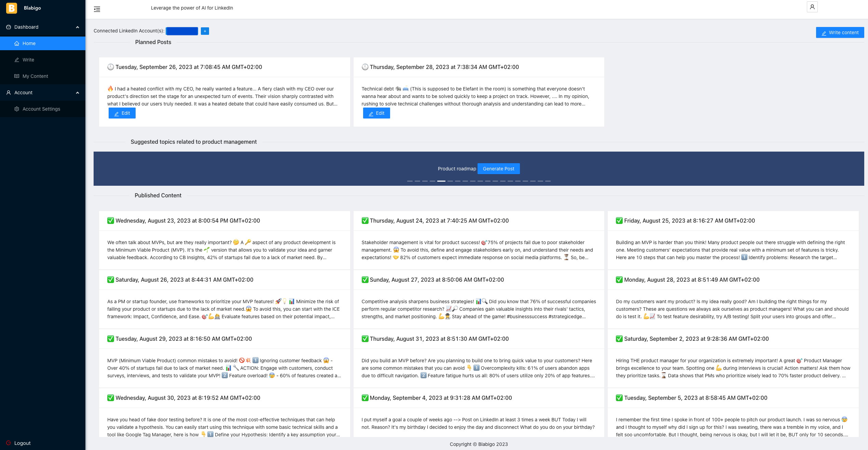Click the Dashboard gauge icon
Viewport: 868px width, 450px height.
pyautogui.click(x=9, y=27)
